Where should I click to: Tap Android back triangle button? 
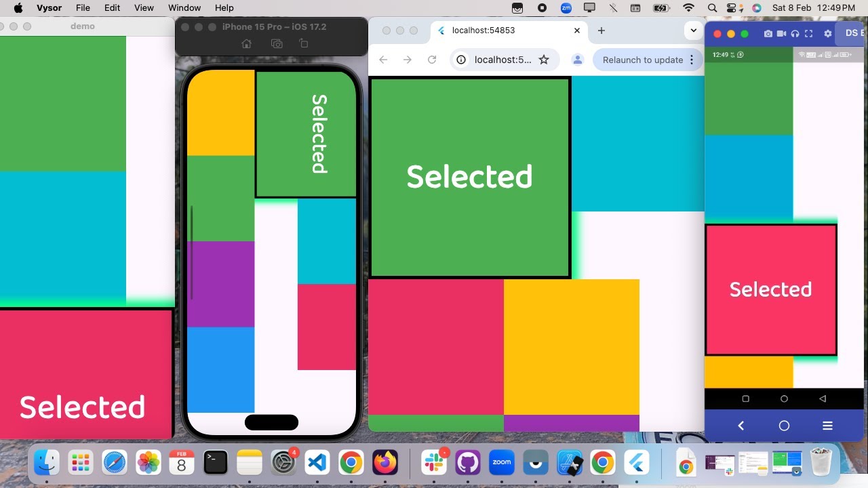click(x=823, y=399)
